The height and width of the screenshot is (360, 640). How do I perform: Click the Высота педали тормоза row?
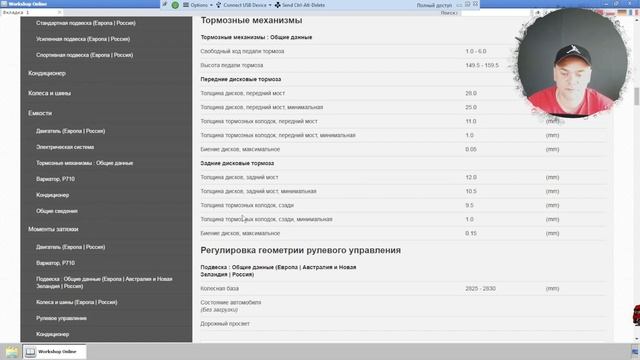coord(403,65)
